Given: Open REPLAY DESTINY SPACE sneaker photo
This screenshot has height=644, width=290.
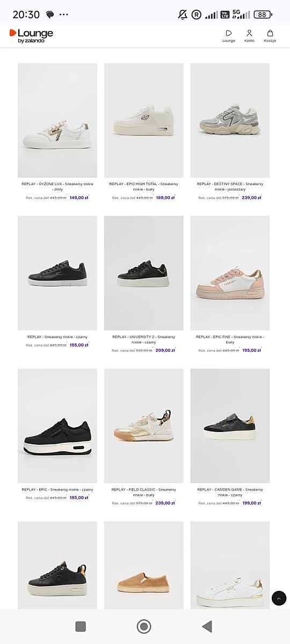Looking at the screenshot, I should [x=230, y=120].
